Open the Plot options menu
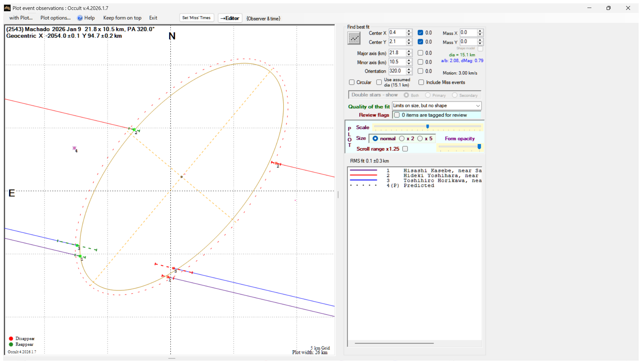 55,18
